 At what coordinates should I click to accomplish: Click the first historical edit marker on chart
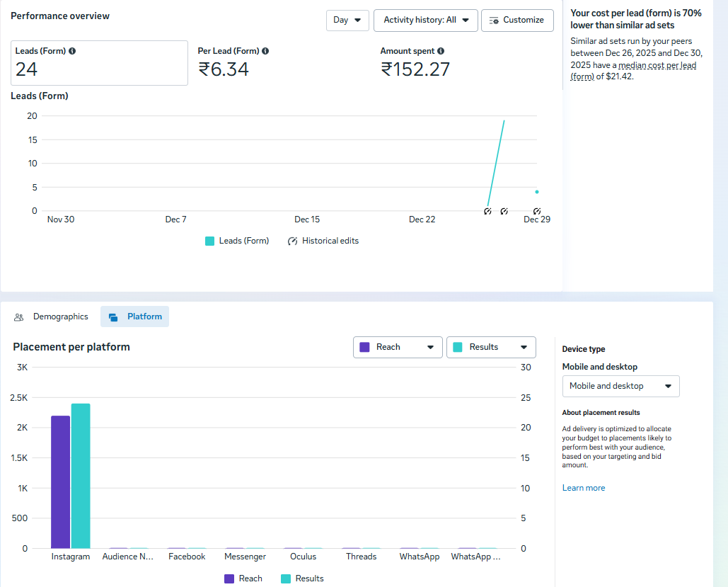(487, 212)
